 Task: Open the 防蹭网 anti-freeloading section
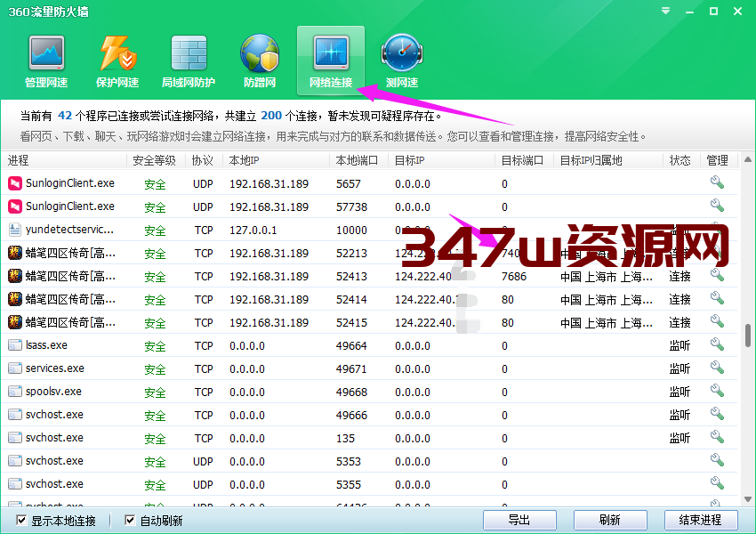click(260, 61)
